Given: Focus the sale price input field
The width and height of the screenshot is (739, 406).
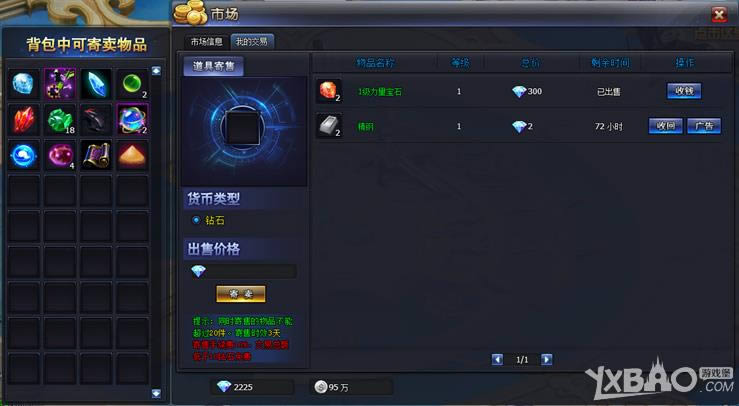Looking at the screenshot, I should (x=252, y=271).
